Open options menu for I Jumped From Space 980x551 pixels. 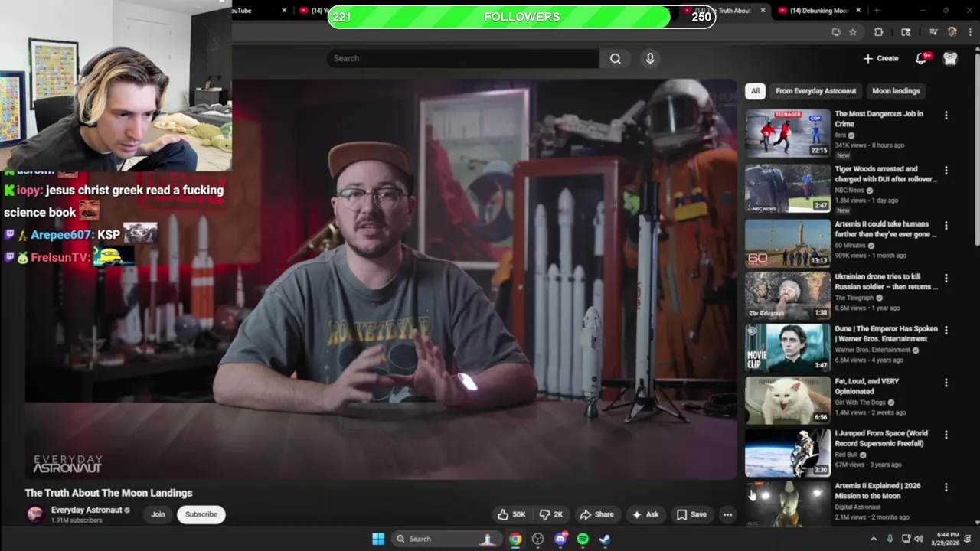(x=946, y=435)
